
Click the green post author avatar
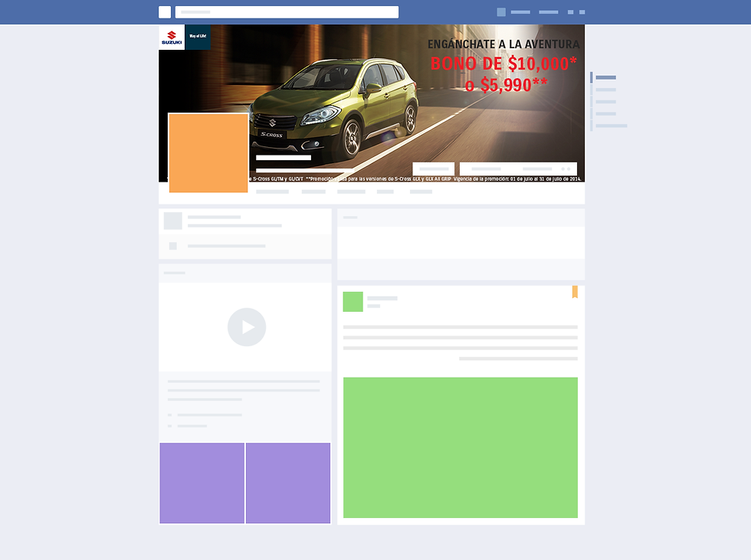point(353,302)
